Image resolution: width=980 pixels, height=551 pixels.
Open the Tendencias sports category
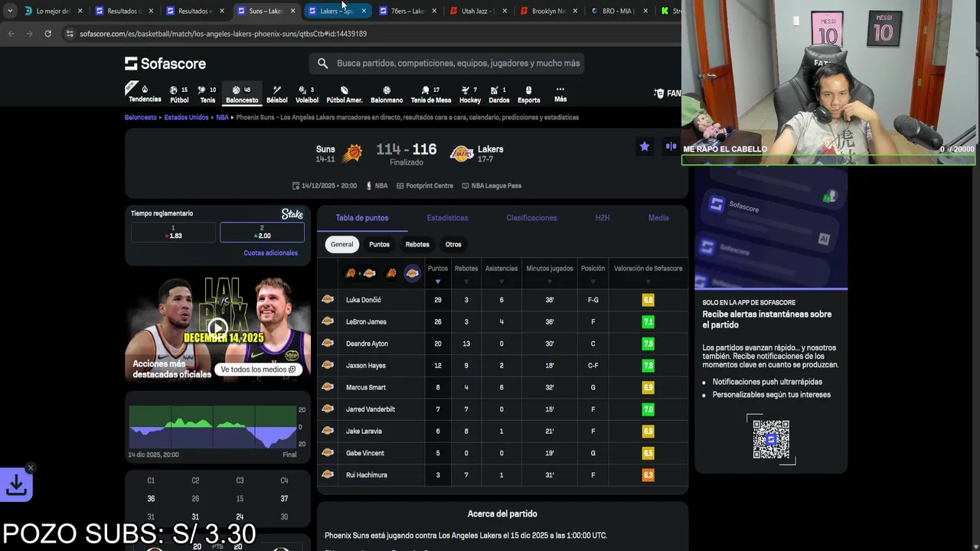coord(144,93)
